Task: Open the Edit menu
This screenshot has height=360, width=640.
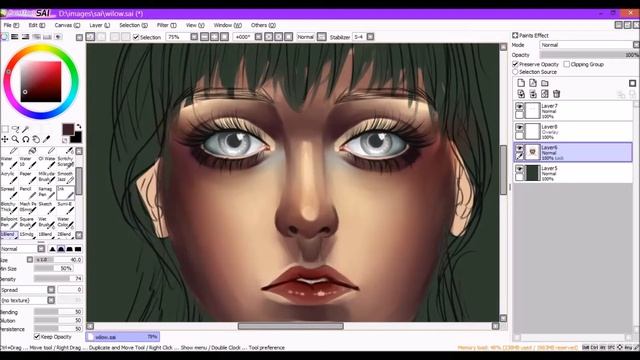Action: [37, 25]
